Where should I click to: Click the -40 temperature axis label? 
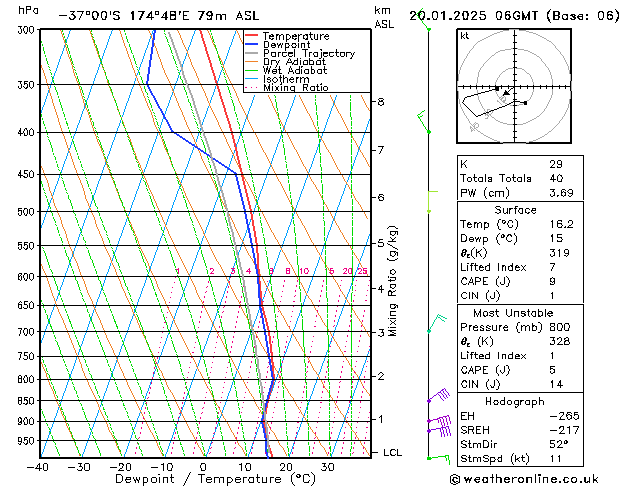point(39,467)
